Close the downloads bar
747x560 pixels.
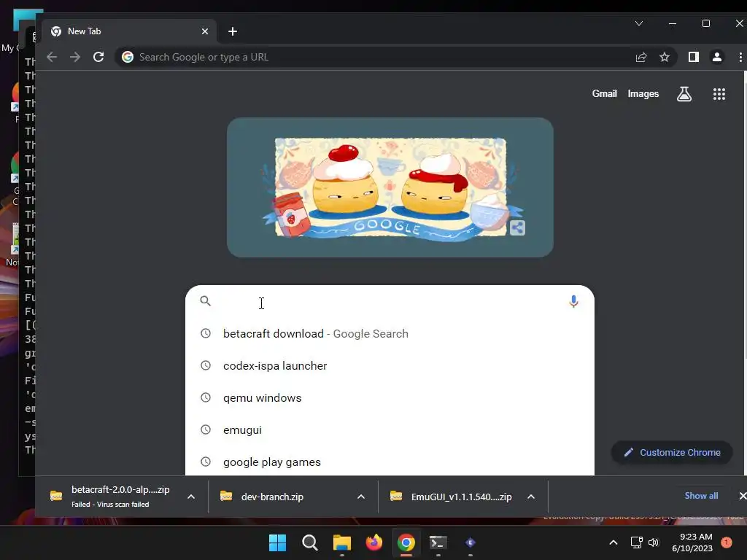[x=742, y=496]
